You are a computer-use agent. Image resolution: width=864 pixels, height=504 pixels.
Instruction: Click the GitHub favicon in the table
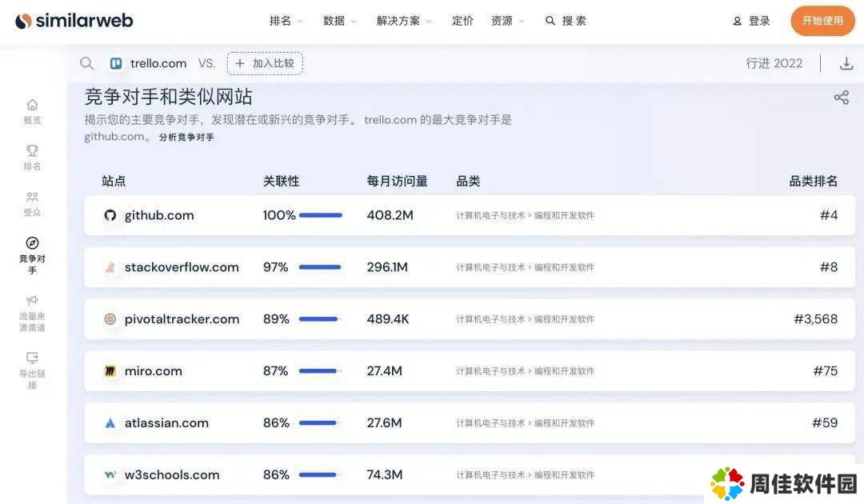click(110, 215)
